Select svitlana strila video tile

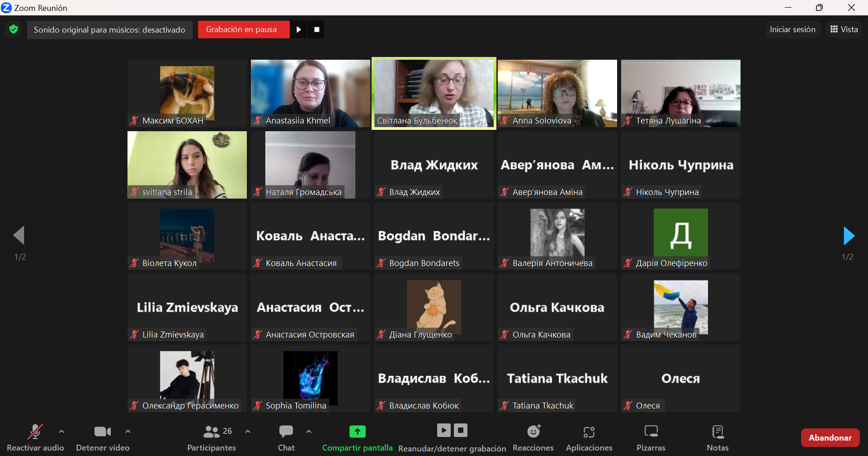coord(187,165)
